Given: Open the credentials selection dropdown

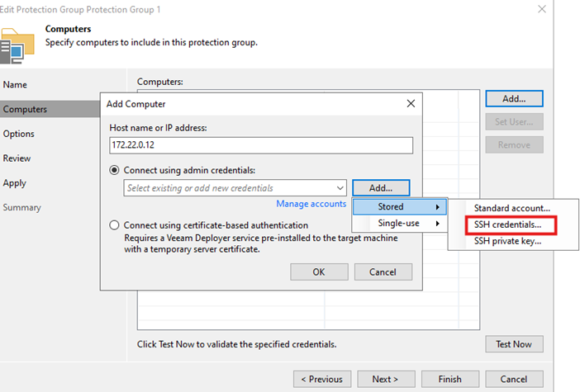Looking at the screenshot, I should tap(340, 188).
